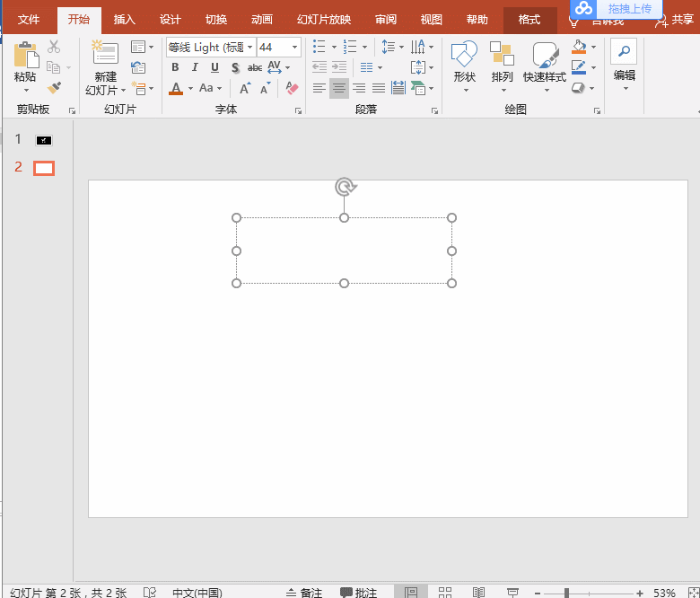700x598 pixels.
Task: Click the New Slide icon
Action: (x=105, y=53)
